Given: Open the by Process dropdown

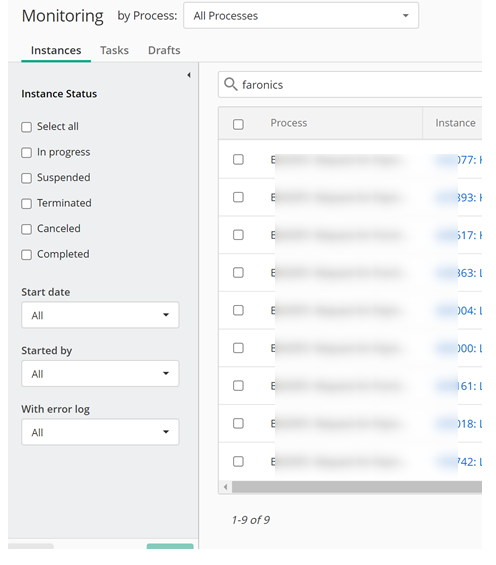Looking at the screenshot, I should coord(301,15).
